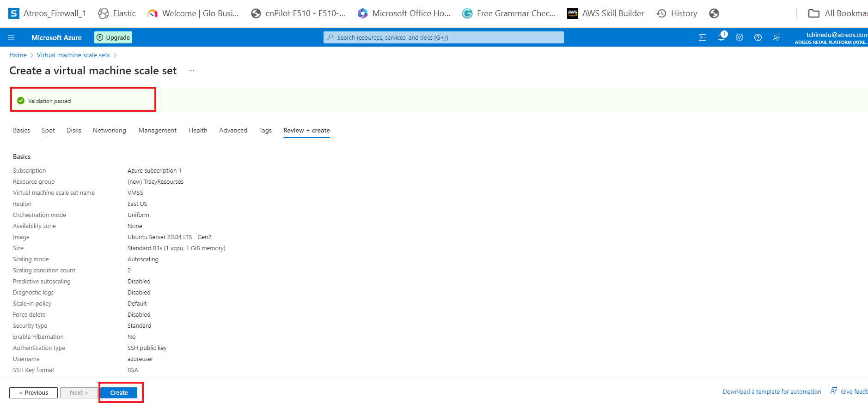
Task: Open the AWS Skill Builder bookmark
Action: tap(605, 13)
